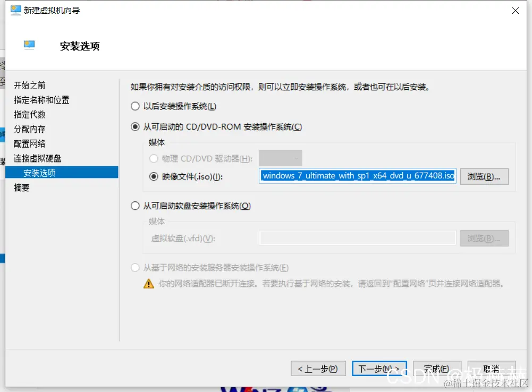Click the wizard title bar computer icon

[x=16, y=10]
